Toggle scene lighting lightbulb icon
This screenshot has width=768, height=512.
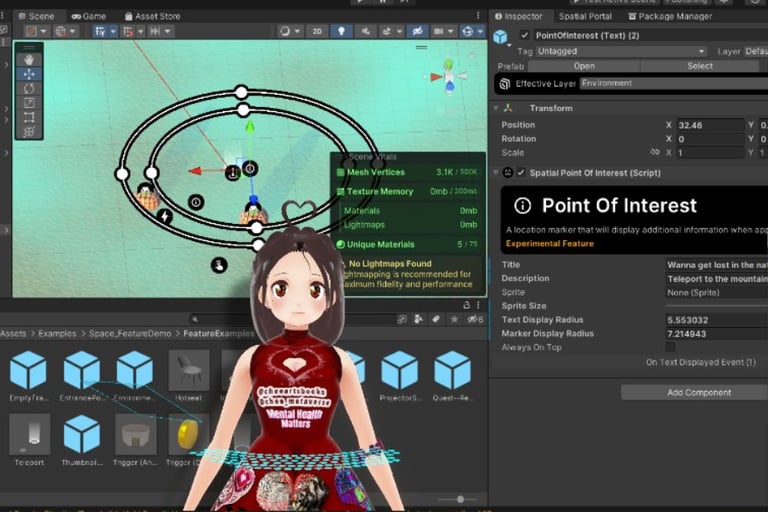pos(341,32)
